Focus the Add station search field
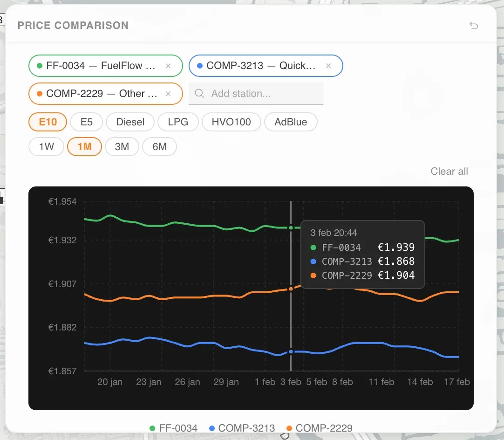Image resolution: width=504 pixels, height=440 pixels. 256,94
